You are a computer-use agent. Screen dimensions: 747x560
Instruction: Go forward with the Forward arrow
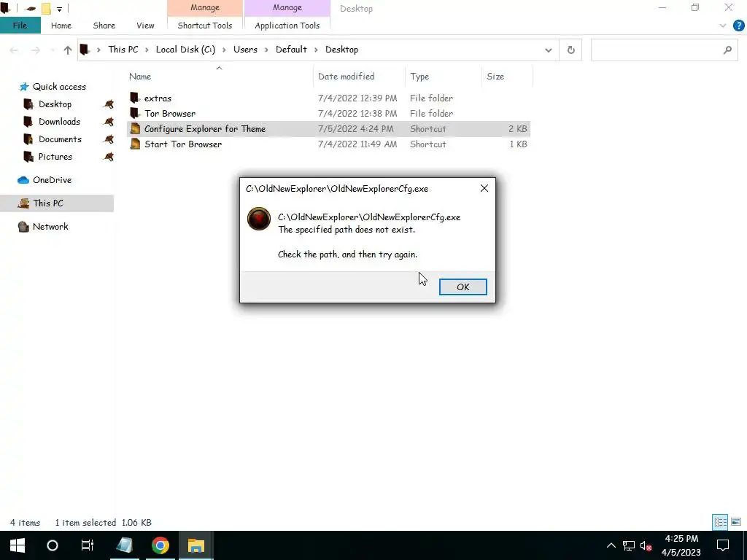pyautogui.click(x=35, y=50)
